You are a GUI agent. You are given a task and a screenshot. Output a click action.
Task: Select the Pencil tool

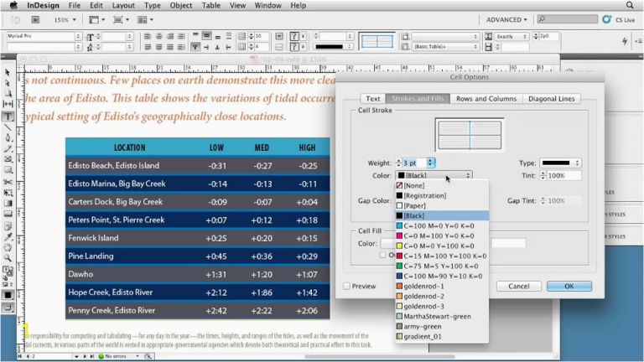8,148
